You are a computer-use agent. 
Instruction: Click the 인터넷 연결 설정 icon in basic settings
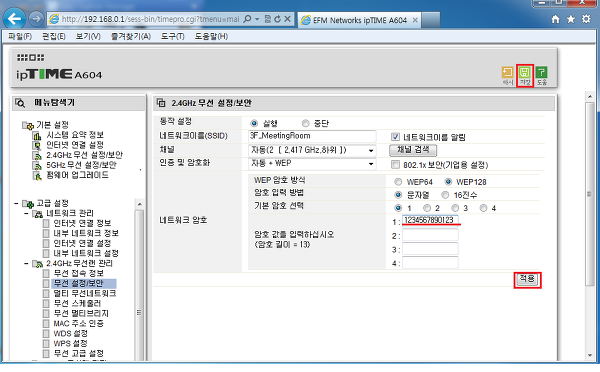pos(37,145)
